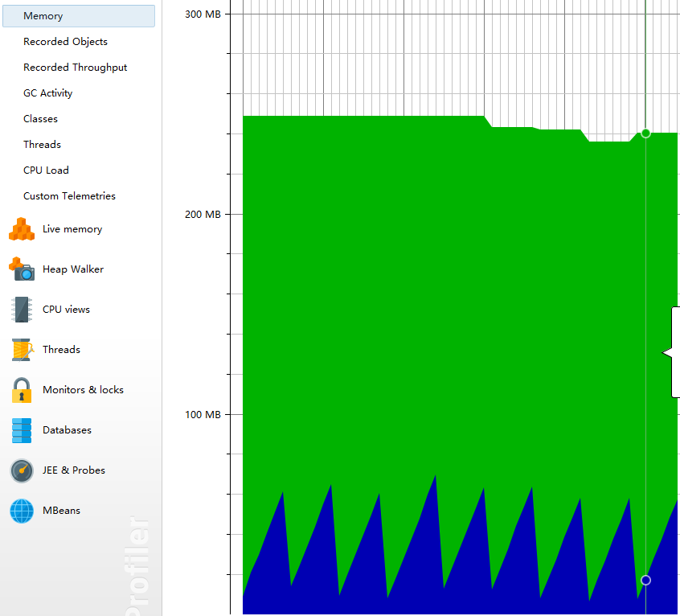
Task: Select Threads under telemetries
Action: point(42,145)
